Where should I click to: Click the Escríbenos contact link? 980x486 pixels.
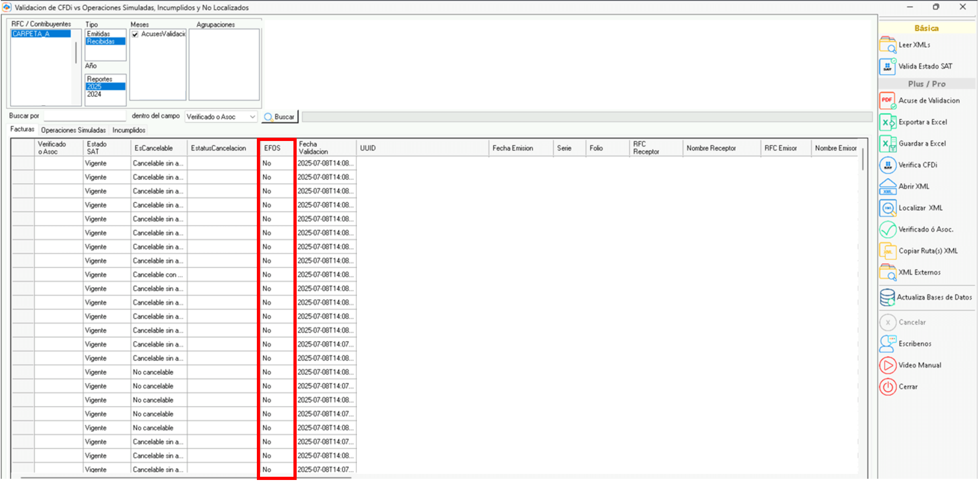click(914, 344)
